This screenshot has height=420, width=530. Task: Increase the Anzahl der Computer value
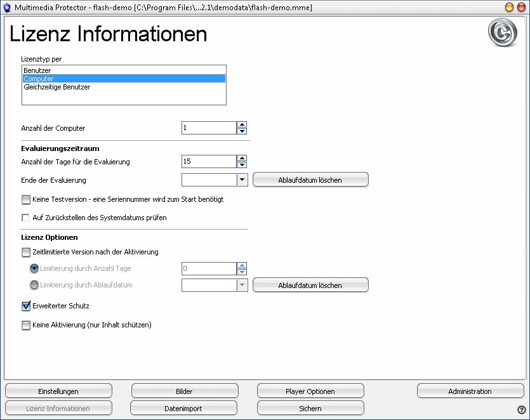pyautogui.click(x=242, y=125)
